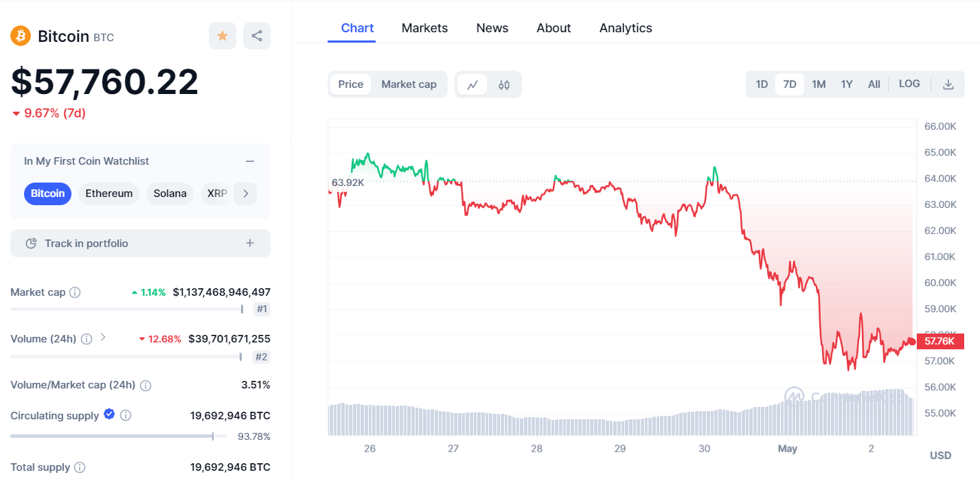Click Track in portfolio button

tap(140, 244)
